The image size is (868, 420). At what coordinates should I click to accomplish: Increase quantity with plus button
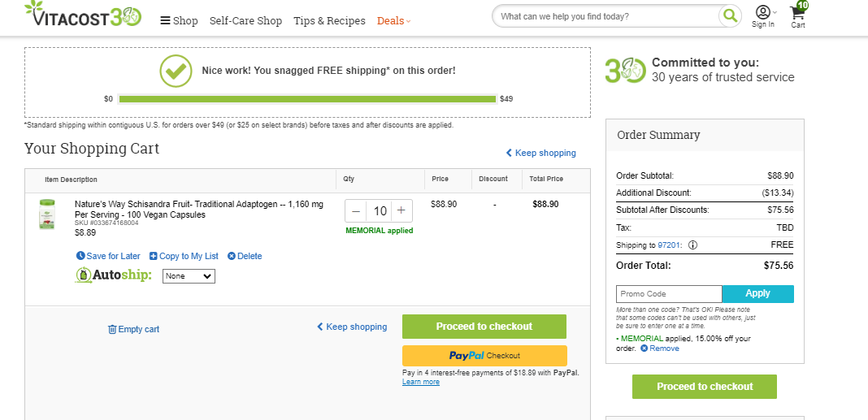[x=401, y=211]
